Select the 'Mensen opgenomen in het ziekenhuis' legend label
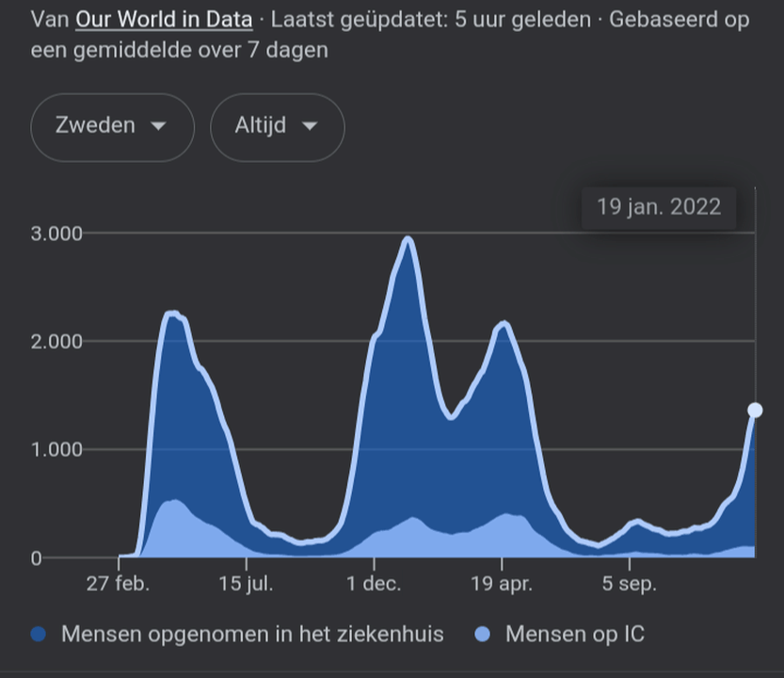Viewport: 784px width, 678px height. coord(251,634)
